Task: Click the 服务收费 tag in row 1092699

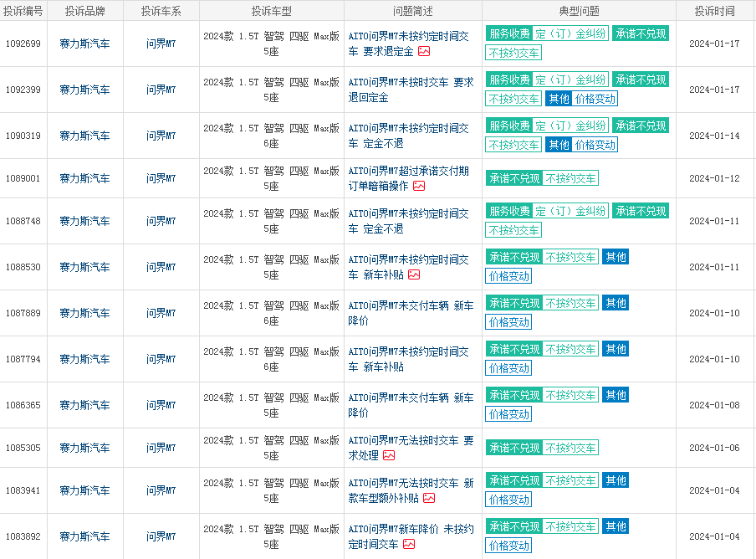Action: [509, 33]
